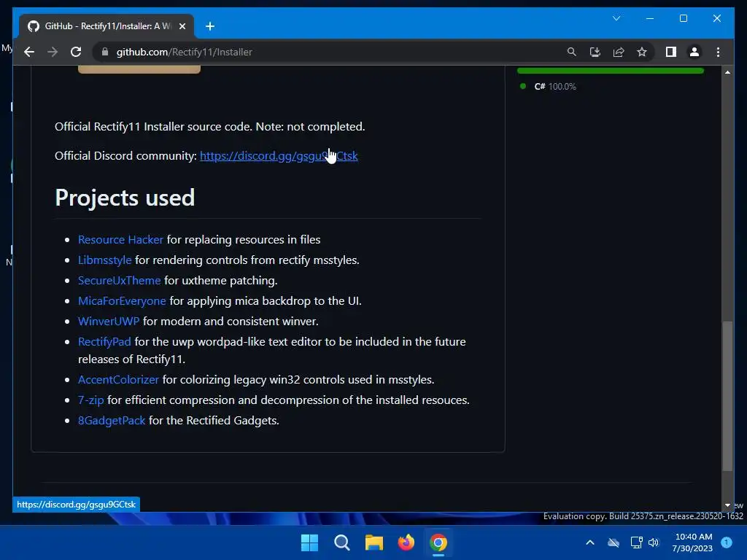Viewport: 747px width, 560px height.
Task: Open the SecureUxTheme link
Action: click(119, 281)
